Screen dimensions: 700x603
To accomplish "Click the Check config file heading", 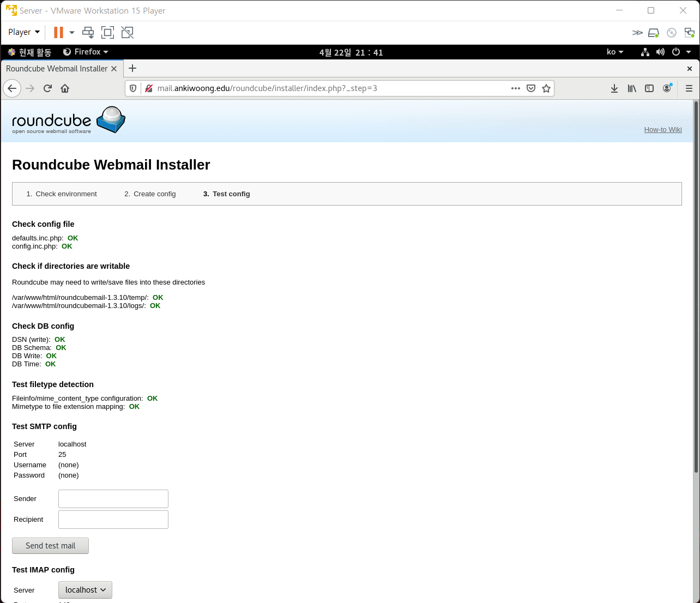I will pyautogui.click(x=43, y=224).
